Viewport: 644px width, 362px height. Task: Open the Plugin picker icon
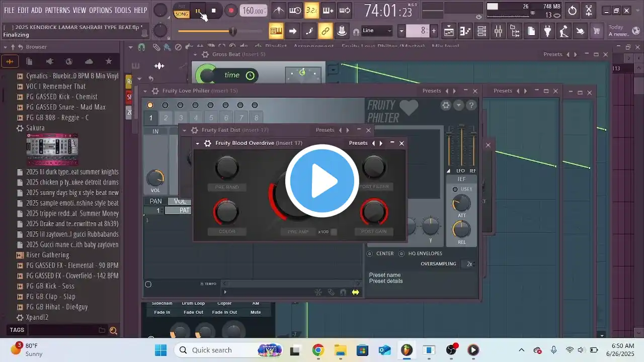[547, 31]
